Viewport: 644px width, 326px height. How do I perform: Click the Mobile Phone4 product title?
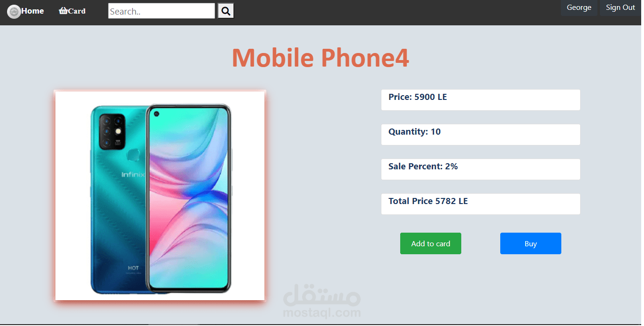tap(320, 58)
